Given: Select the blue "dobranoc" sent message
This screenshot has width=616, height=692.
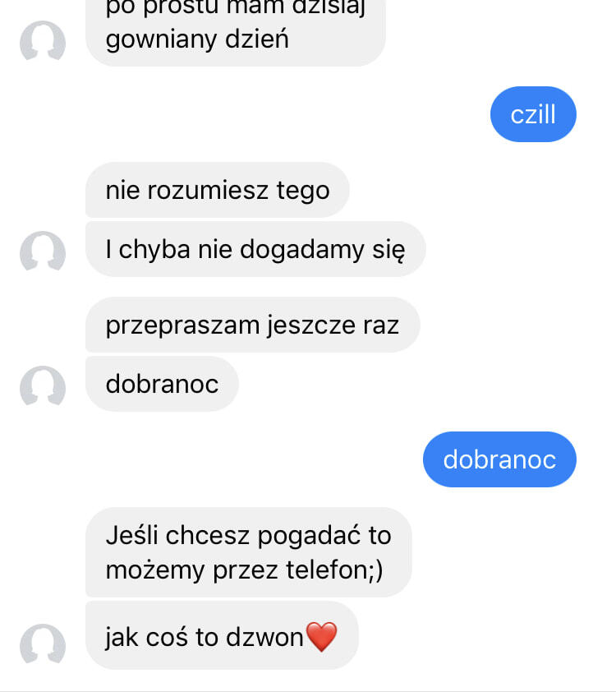Looking at the screenshot, I should (x=499, y=459).
